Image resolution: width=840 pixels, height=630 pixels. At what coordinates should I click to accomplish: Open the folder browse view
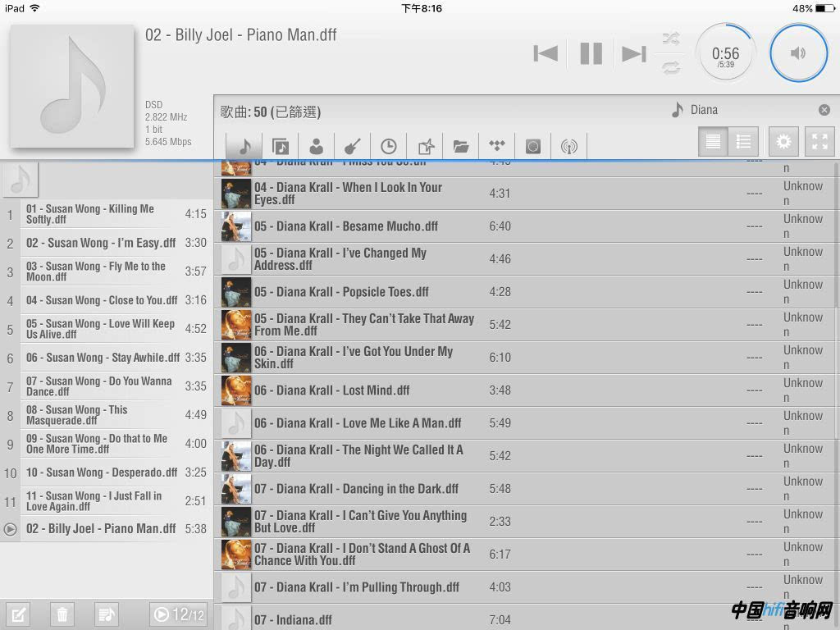coord(461,146)
